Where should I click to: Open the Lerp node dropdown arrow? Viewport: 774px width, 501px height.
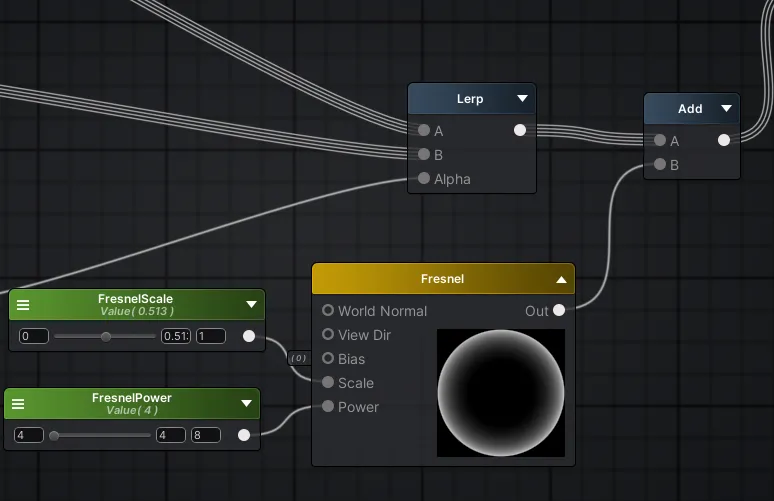pos(522,99)
